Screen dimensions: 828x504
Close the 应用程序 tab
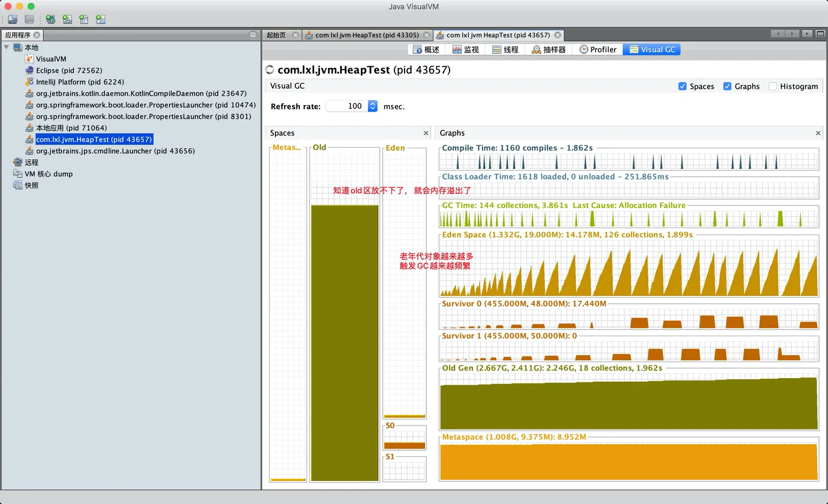click(x=37, y=35)
